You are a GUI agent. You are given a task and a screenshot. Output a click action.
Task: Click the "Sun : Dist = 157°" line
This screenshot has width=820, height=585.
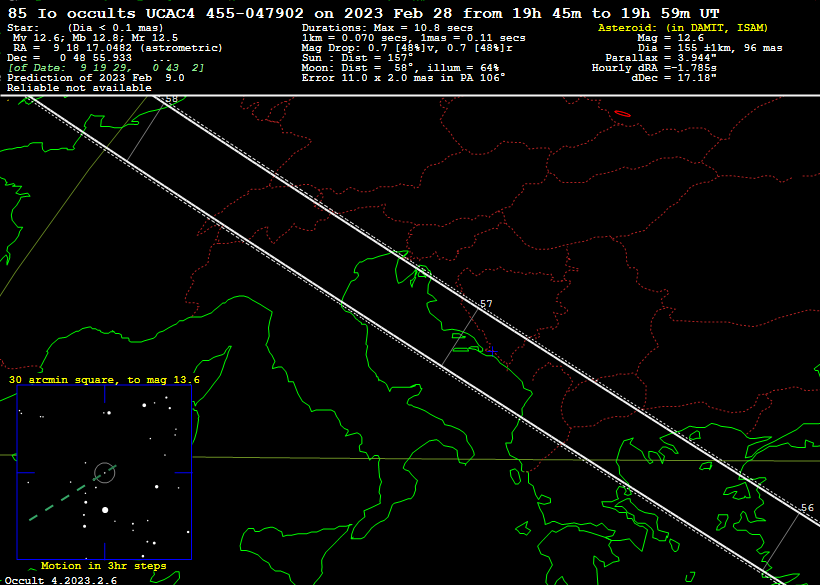coord(357,58)
